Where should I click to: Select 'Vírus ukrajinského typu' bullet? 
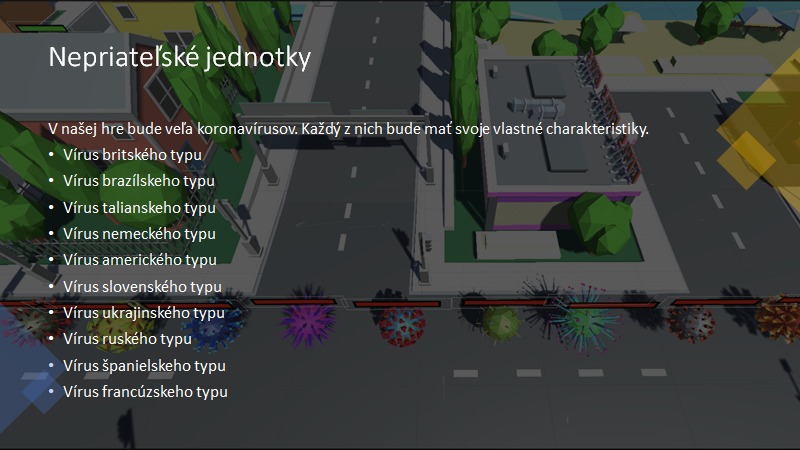[144, 313]
